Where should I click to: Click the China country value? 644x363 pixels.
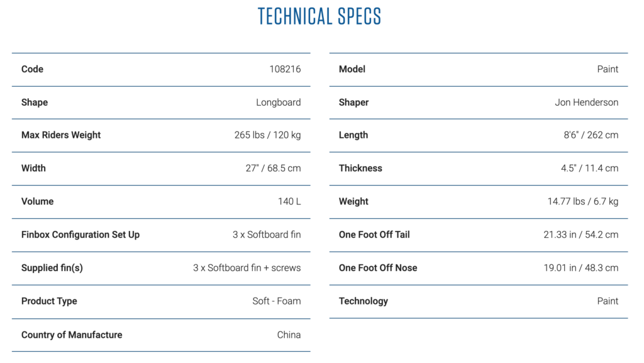pyautogui.click(x=289, y=335)
